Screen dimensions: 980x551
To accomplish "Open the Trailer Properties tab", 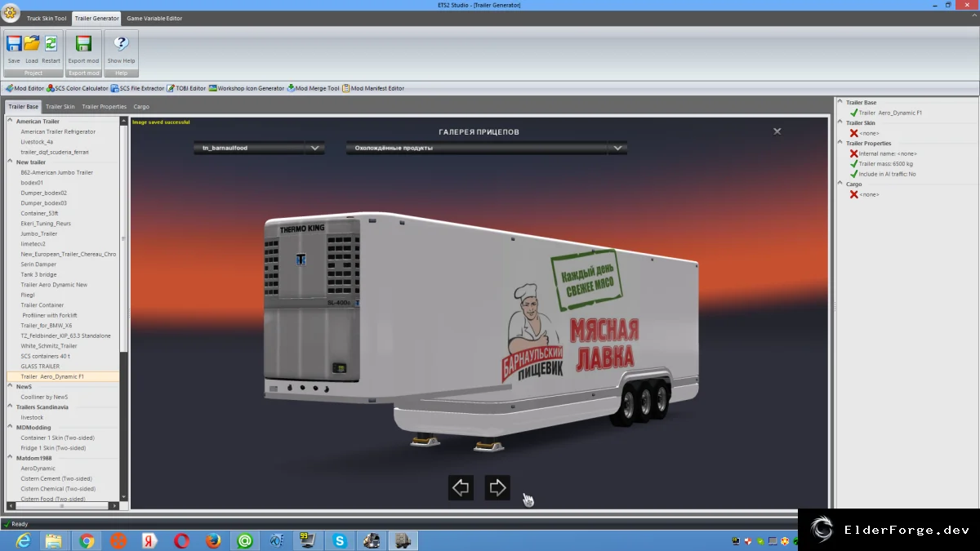I will tap(105, 106).
